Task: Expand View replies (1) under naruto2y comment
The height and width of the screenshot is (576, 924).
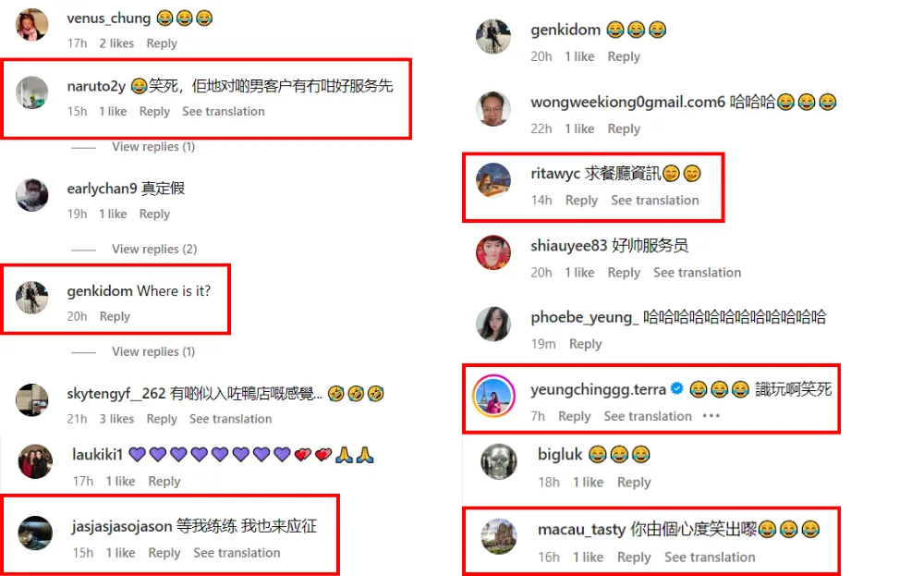Action: (153, 146)
